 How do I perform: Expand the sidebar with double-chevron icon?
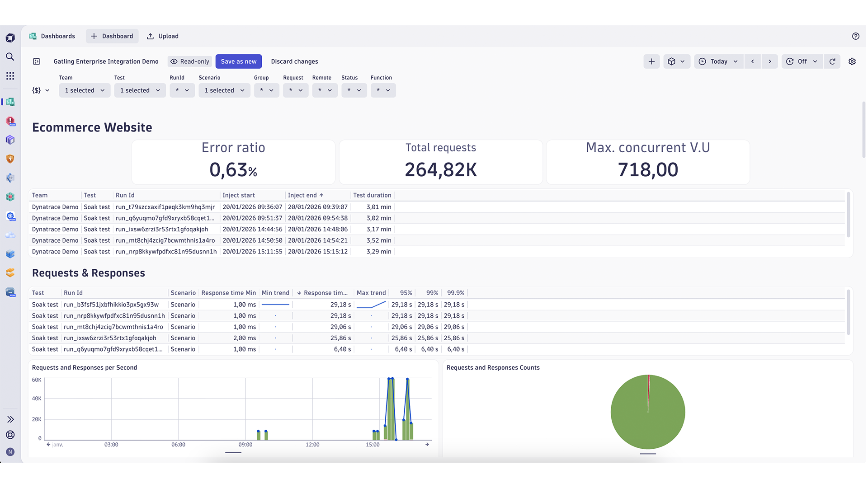(10, 419)
